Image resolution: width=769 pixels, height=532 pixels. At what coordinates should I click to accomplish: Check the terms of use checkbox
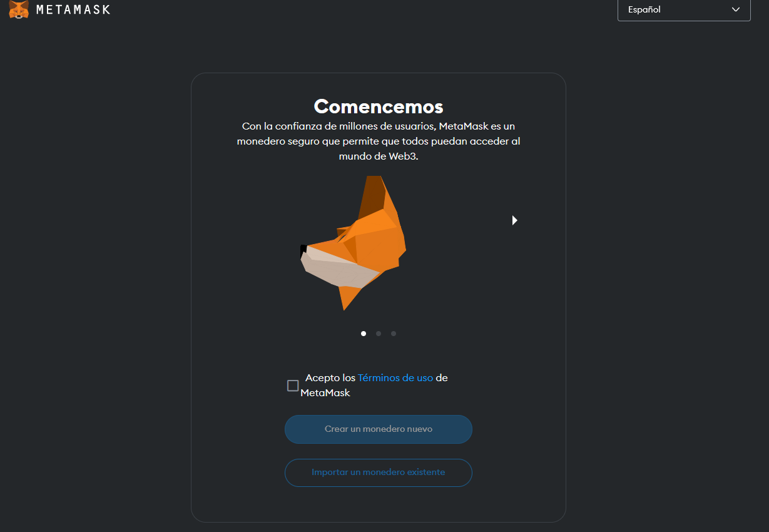coord(293,386)
